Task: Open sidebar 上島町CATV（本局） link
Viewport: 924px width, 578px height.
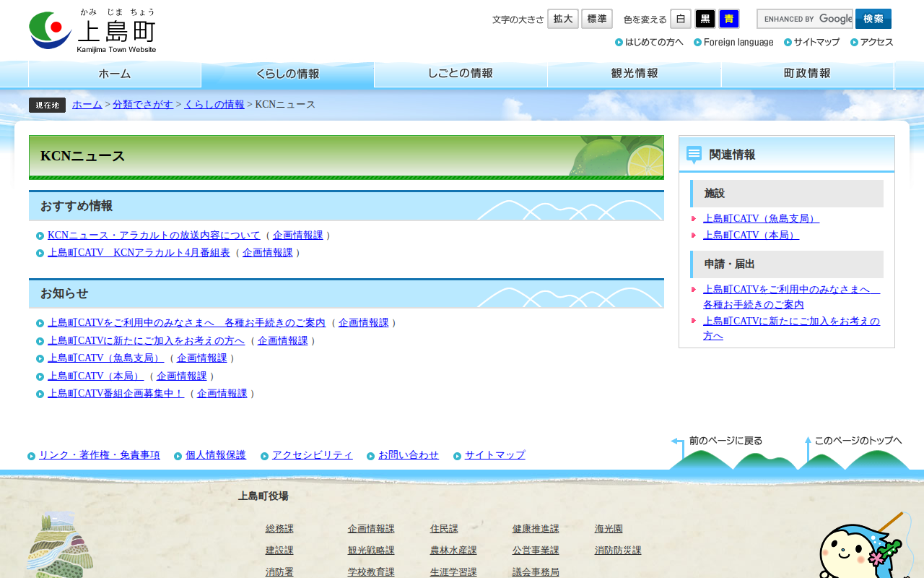Action: click(751, 236)
